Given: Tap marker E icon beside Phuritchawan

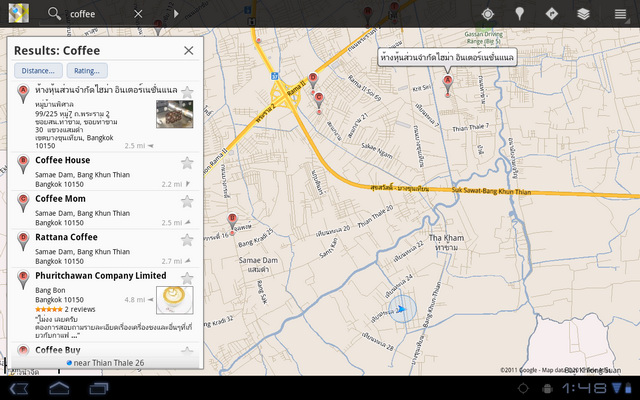Looking at the screenshot, I should click(x=23, y=280).
